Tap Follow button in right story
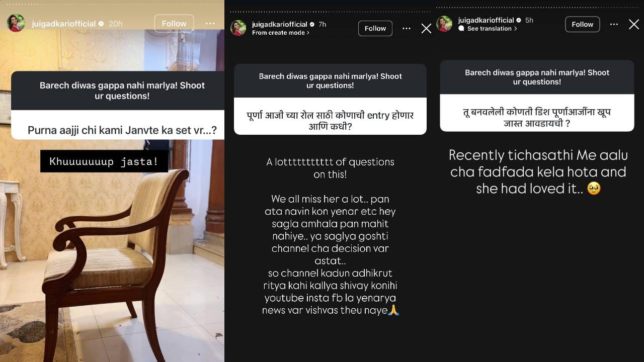 coord(583,24)
